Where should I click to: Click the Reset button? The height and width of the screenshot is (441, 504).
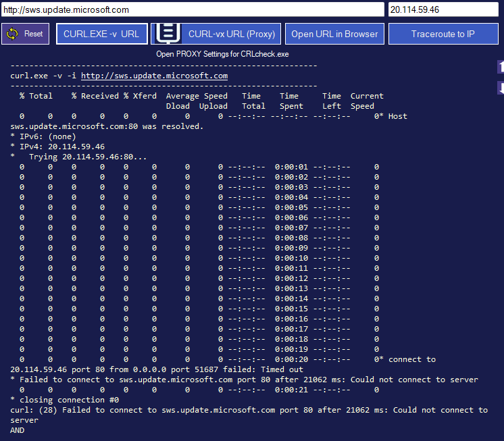click(x=26, y=34)
